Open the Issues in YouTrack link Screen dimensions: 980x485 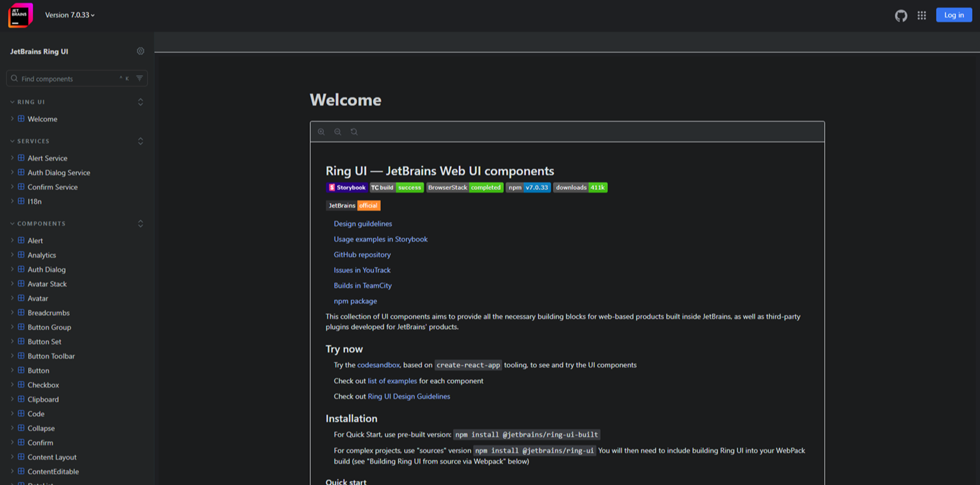coord(362,270)
